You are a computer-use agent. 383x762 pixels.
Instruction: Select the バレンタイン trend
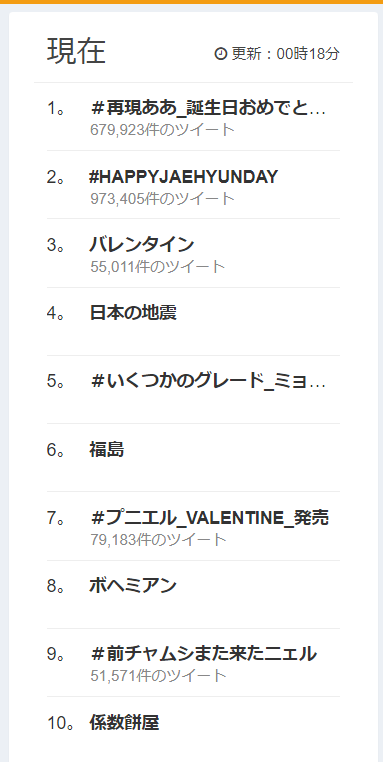[x=142, y=245]
